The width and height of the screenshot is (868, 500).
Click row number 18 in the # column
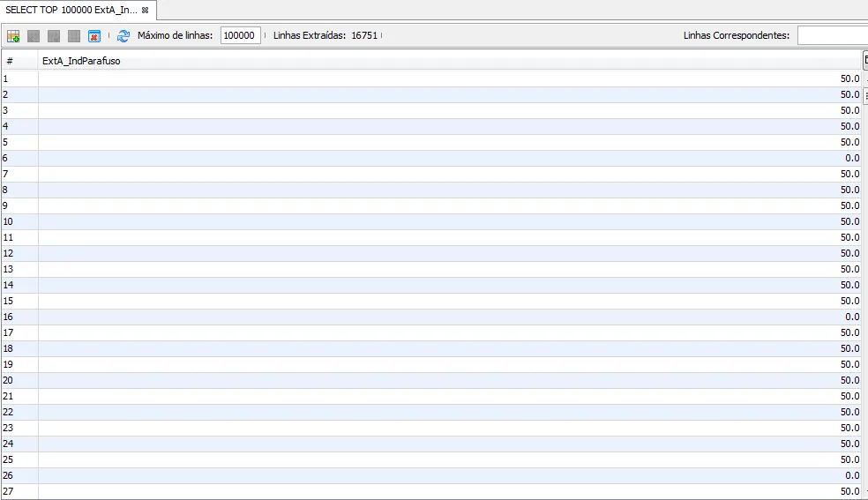[x=8, y=348]
